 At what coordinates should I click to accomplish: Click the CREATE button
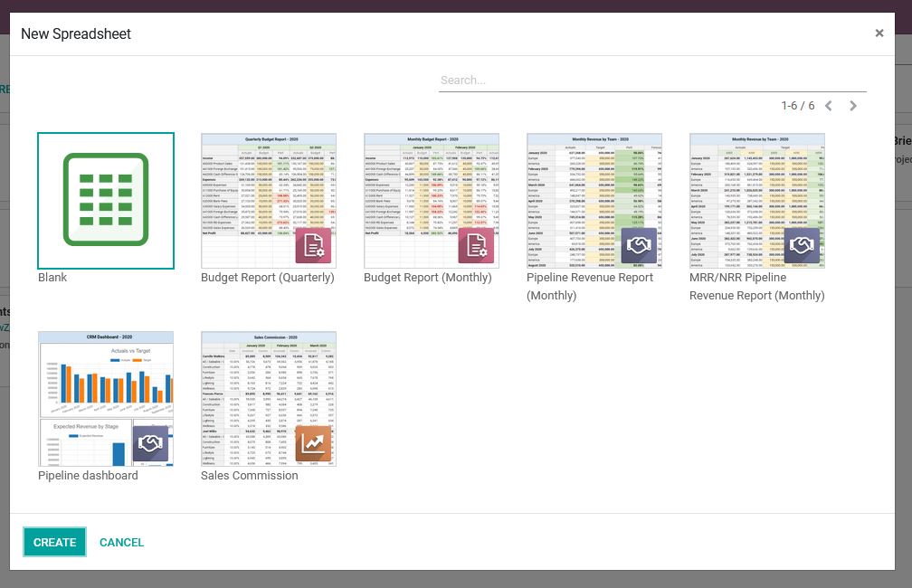[x=54, y=542]
